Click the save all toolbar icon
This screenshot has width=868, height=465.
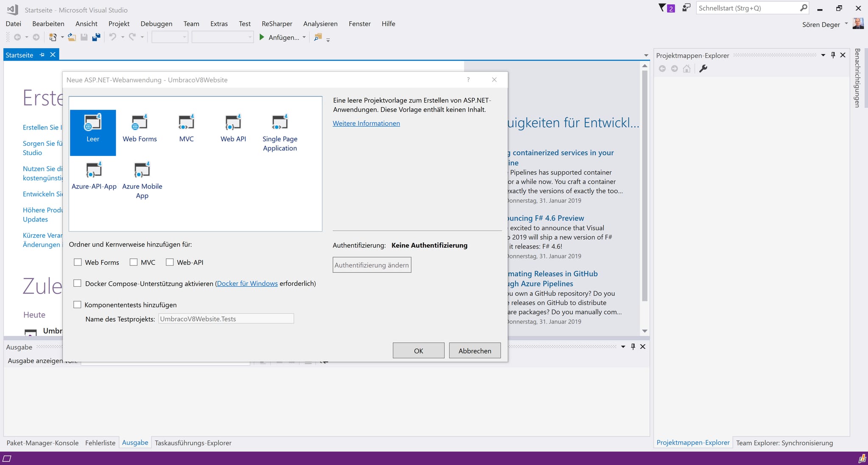(96, 37)
